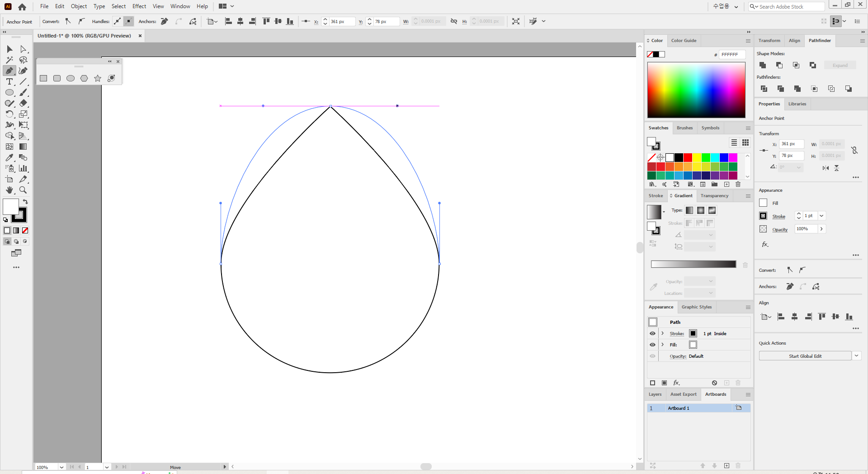Select the Hand tool
The height and width of the screenshot is (474, 868).
coord(9,190)
